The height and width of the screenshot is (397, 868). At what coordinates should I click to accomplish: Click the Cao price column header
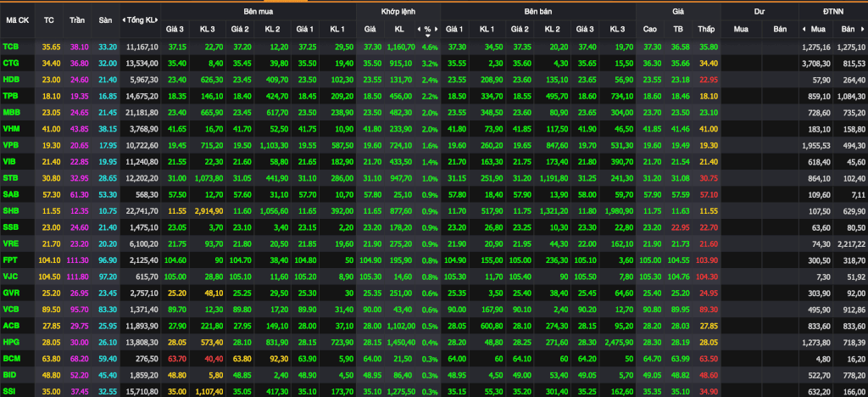(650, 29)
